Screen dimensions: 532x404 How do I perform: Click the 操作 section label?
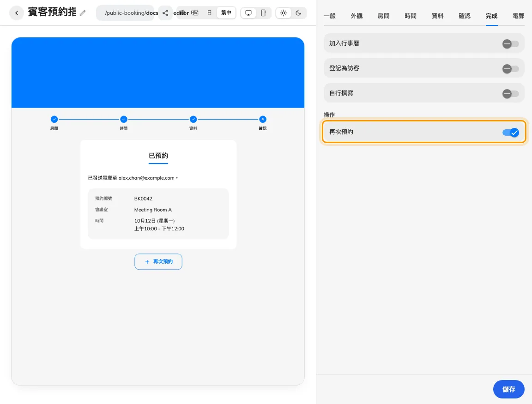point(329,115)
